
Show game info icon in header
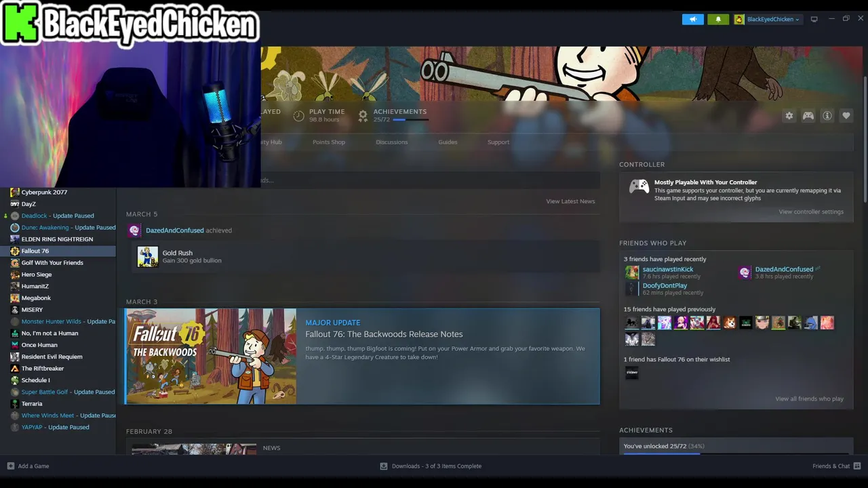[827, 116]
